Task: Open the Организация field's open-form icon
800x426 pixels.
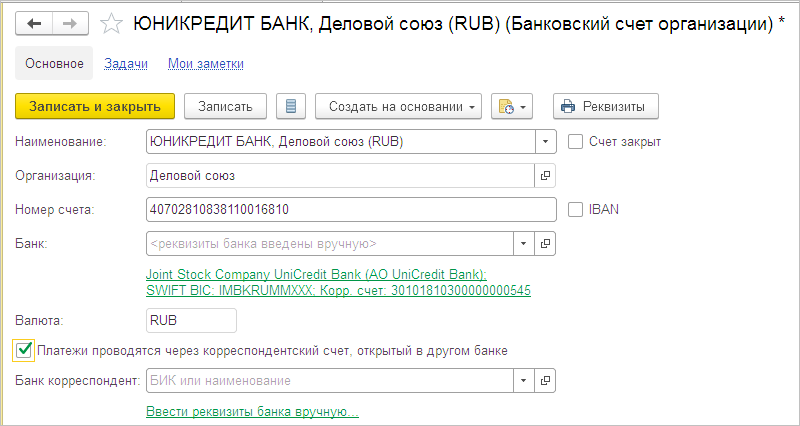Action: pyautogui.click(x=546, y=176)
